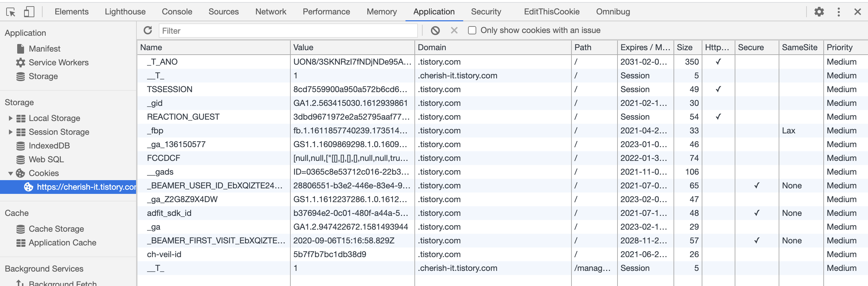868x286 pixels.
Task: Select the adfit_sdk_id cookie row
Action: [x=502, y=213]
